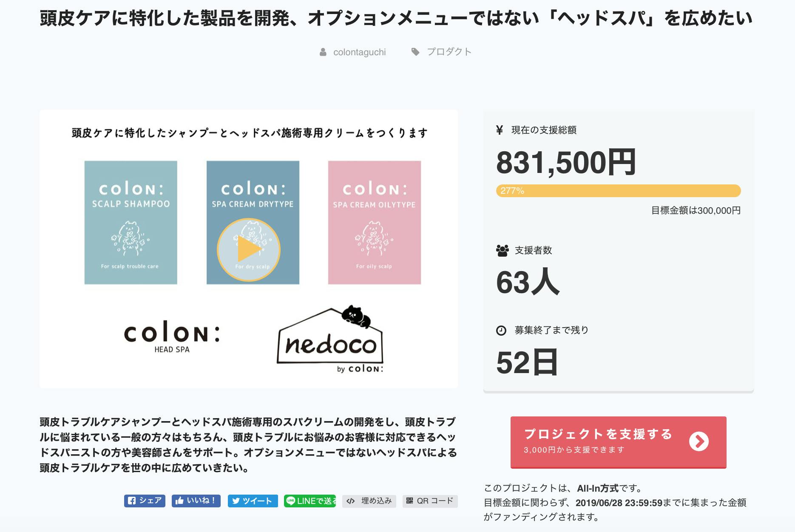Share on Facebook with シェア button
795x532 pixels.
[145, 501]
